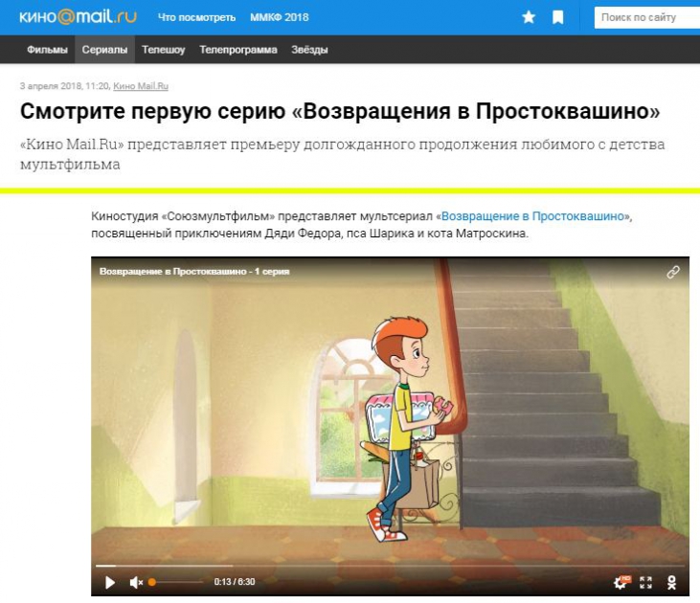Open the Телешоу menu item
Screen dimensions: 700x603
(x=164, y=50)
